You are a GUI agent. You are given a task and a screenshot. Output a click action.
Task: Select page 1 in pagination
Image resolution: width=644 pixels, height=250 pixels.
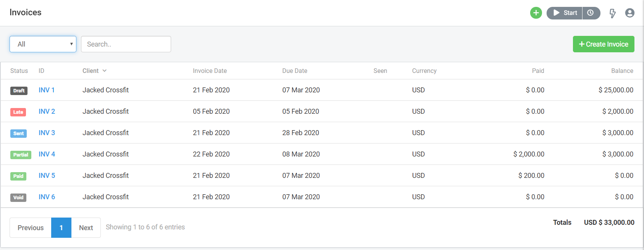pyautogui.click(x=61, y=228)
